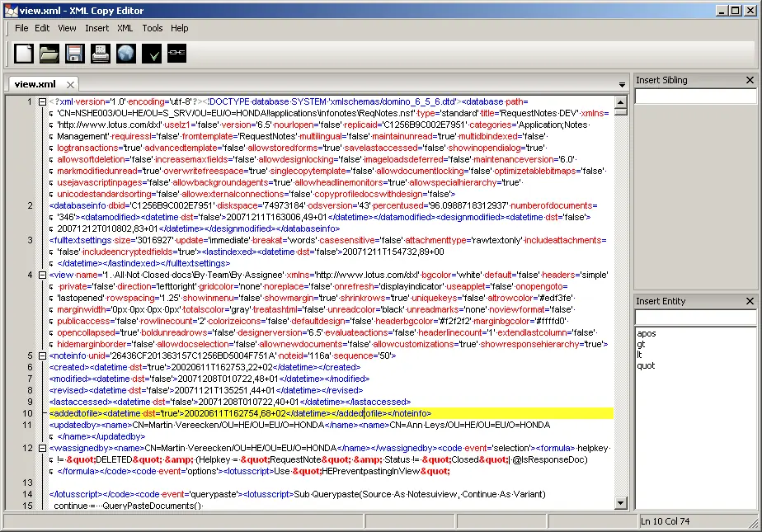Click the 'lastaccessed' opening tag on line 9

pyautogui.click(x=81, y=403)
